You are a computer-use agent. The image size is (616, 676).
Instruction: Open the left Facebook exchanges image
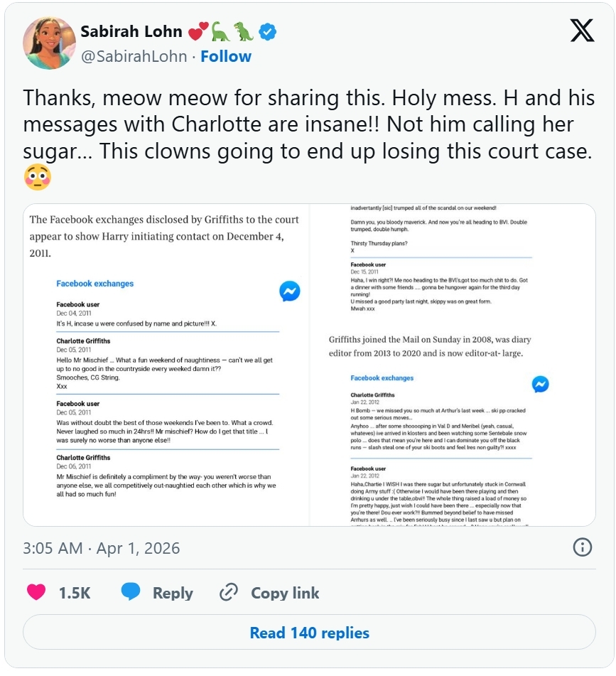point(167,365)
